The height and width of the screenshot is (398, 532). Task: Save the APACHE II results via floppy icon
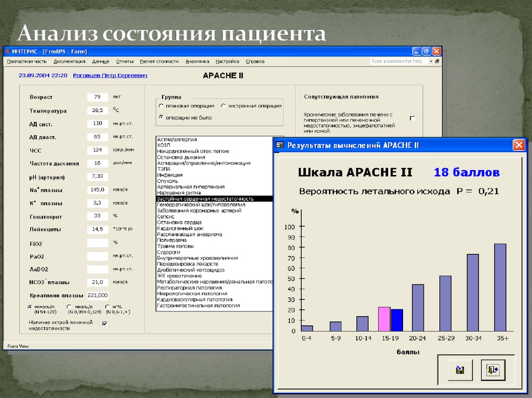pos(459,369)
